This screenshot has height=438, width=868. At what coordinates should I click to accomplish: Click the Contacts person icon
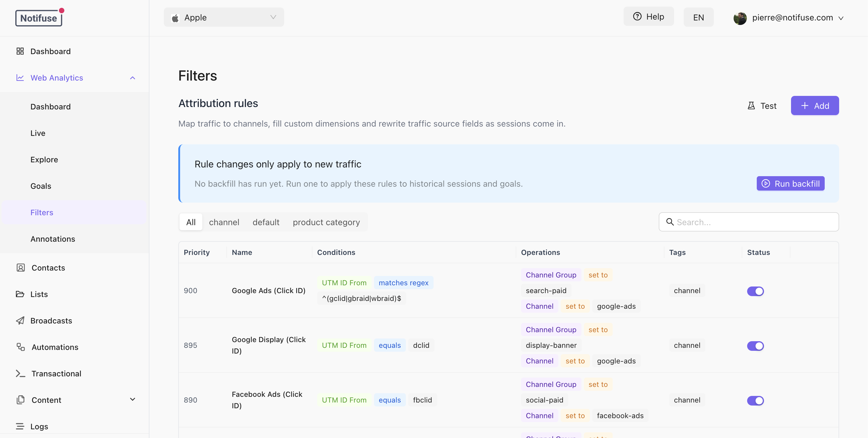tap(20, 268)
